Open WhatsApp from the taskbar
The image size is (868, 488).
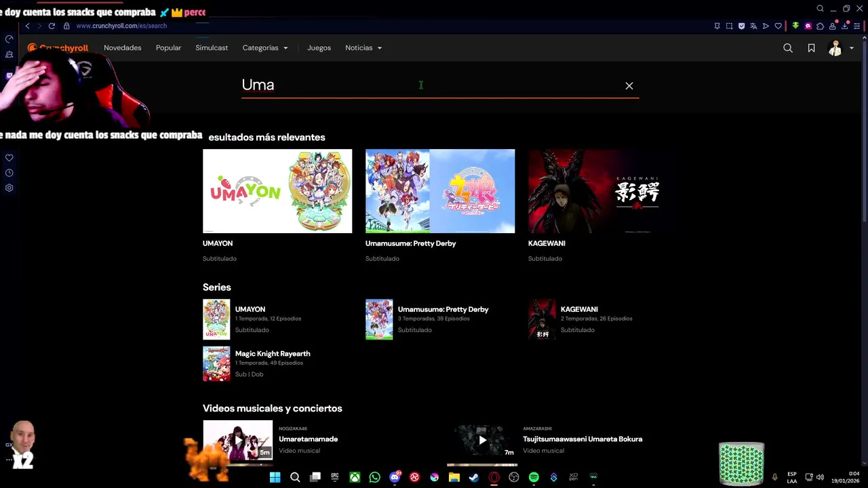pyautogui.click(x=375, y=477)
